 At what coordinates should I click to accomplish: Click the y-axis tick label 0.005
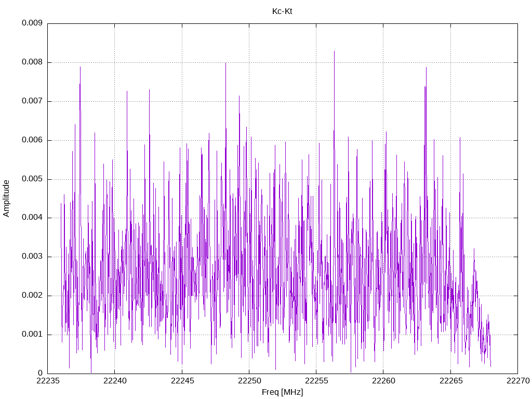click(32, 179)
